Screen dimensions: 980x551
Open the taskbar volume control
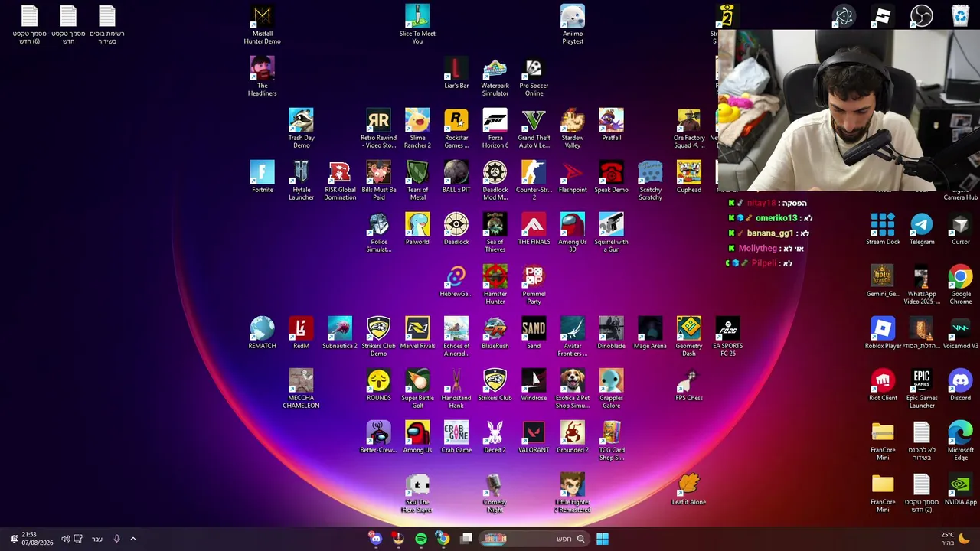65,539
